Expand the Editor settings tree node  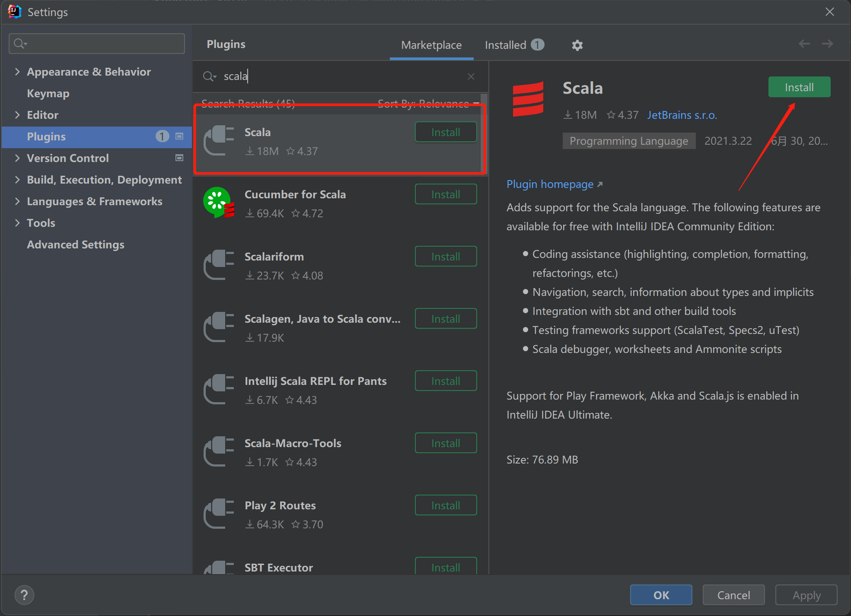coord(17,115)
